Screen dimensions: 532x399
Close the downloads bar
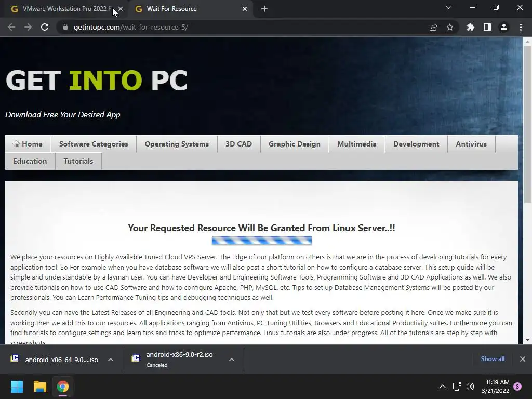523,358
